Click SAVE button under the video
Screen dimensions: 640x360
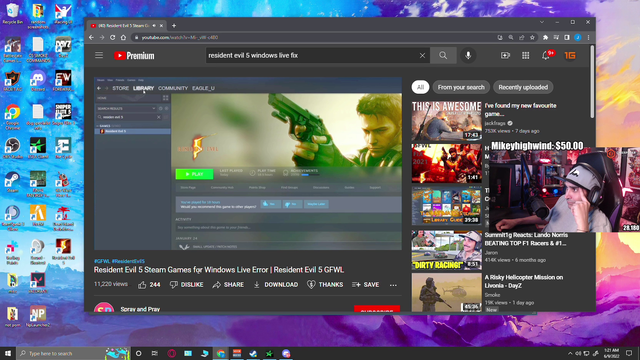[x=365, y=285]
